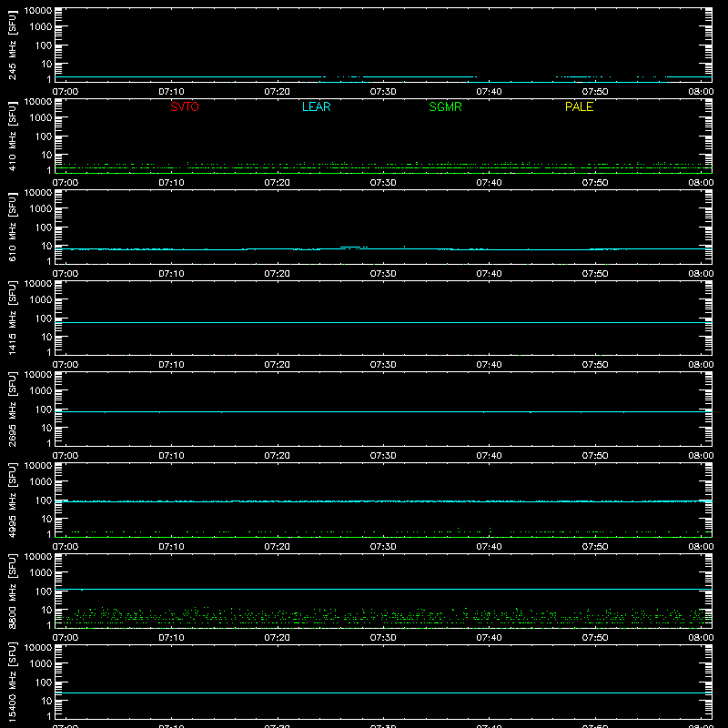Click the 100 tick label on 2695 MHz axis
The height and width of the screenshot is (728, 728).
click(44, 409)
